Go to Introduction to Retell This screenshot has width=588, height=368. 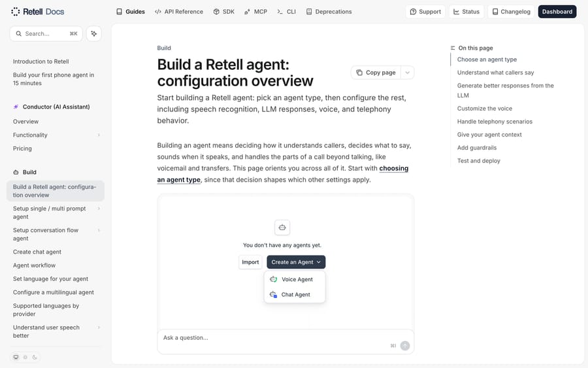[x=41, y=61]
